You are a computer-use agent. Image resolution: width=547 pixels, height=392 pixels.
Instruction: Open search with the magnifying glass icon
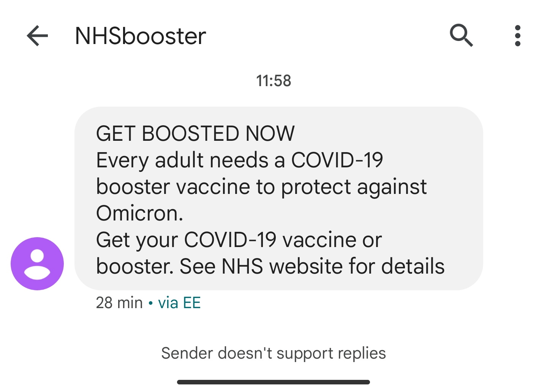pos(461,35)
